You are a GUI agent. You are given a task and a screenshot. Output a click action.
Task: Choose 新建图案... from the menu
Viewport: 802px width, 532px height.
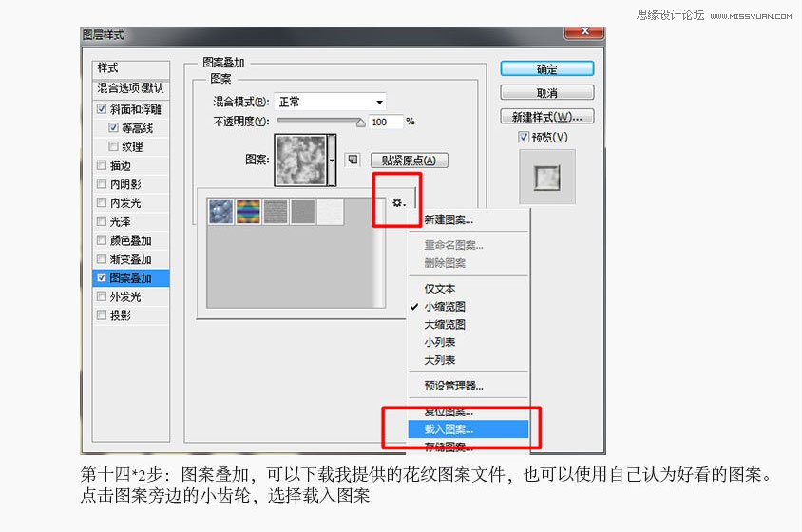[x=468, y=220]
